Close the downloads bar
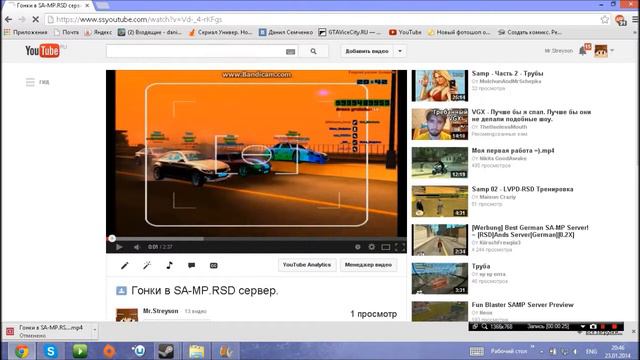This screenshot has width=640, height=360. click(x=633, y=331)
